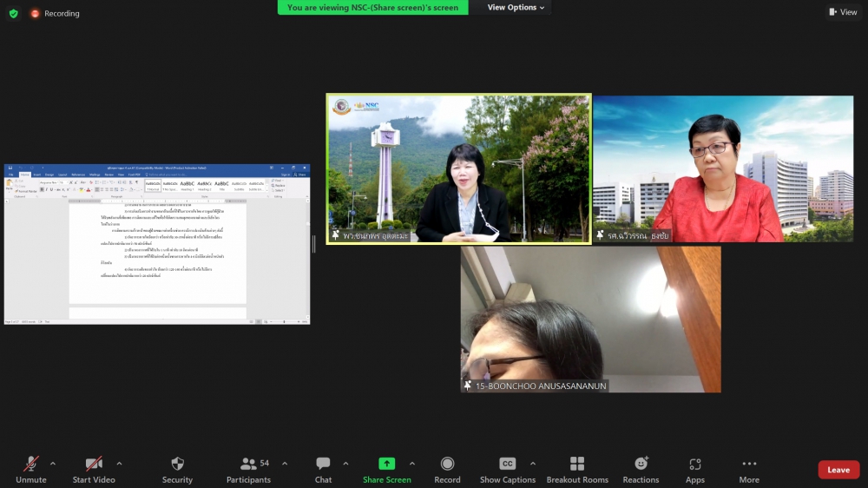Expand audio options arrow beside Unmute
868x488 pixels.
point(53,463)
